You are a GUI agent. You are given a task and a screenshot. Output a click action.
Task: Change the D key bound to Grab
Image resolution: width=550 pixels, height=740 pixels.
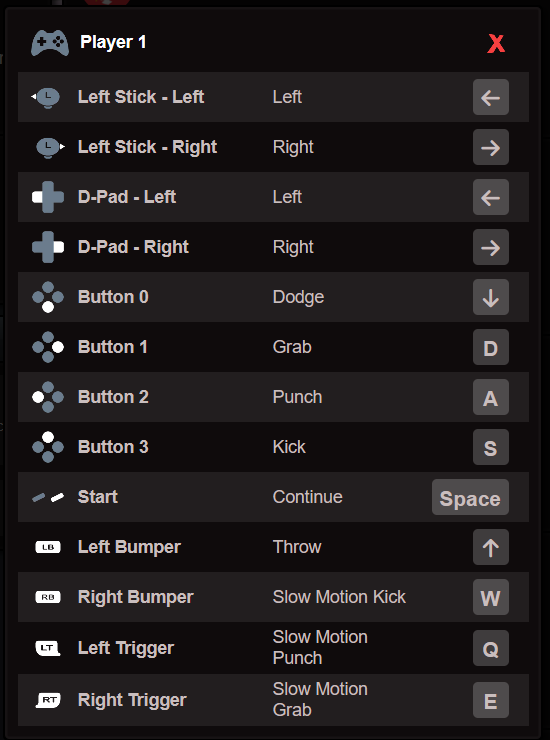[491, 347]
